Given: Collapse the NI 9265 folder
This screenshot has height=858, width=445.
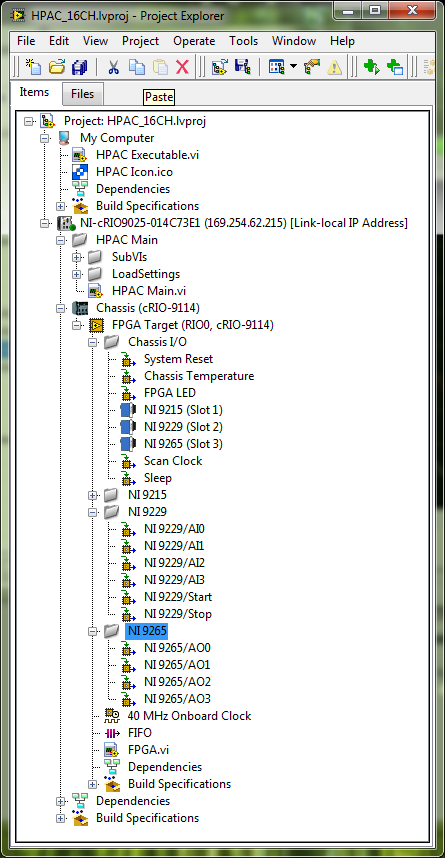Looking at the screenshot, I should 93,631.
